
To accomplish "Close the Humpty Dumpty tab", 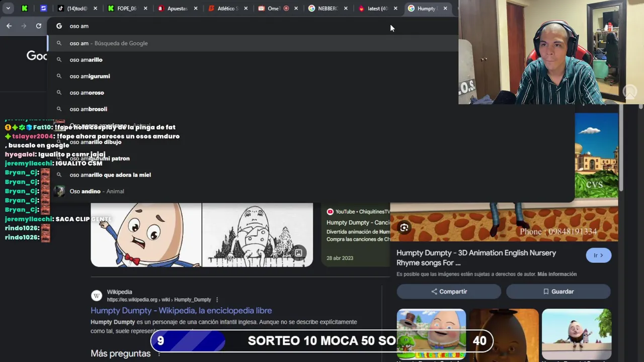I will click(445, 8).
